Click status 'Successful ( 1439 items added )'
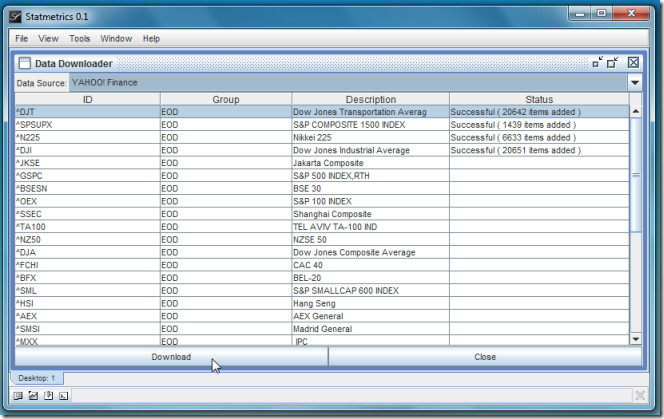This screenshot has width=664, height=419. (539, 125)
